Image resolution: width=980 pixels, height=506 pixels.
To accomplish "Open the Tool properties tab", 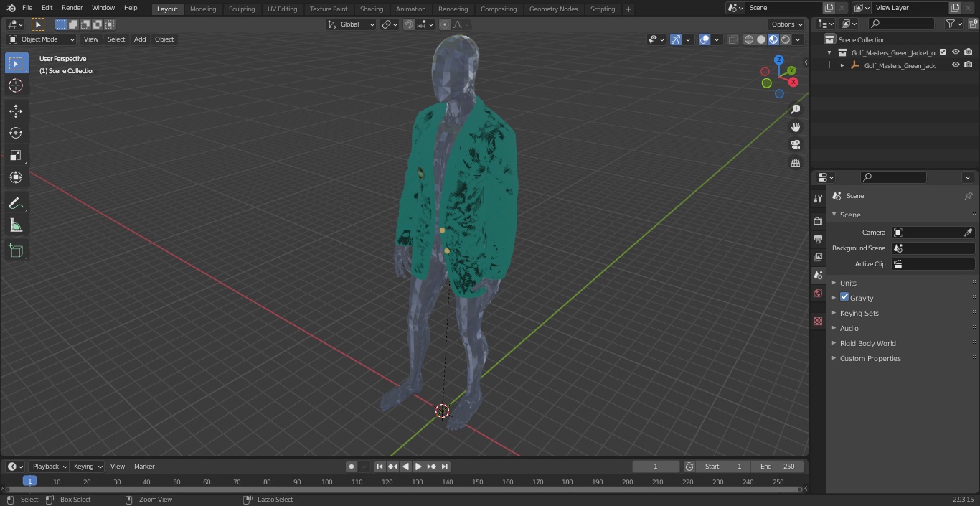I will (818, 199).
